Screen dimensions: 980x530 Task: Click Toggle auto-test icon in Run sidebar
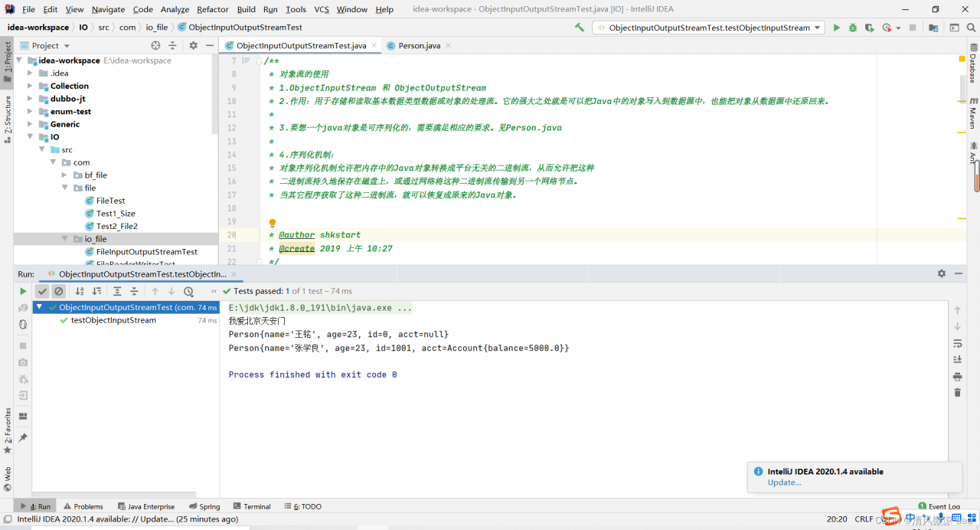click(x=23, y=325)
